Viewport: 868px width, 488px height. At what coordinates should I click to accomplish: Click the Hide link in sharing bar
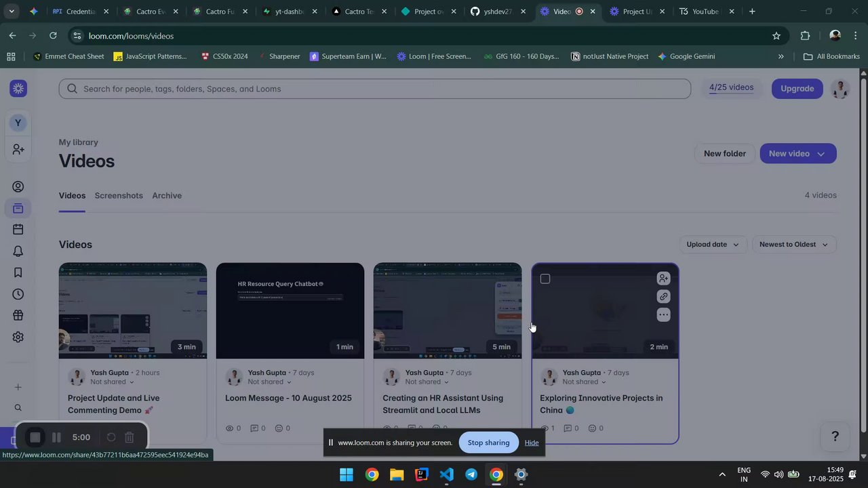click(532, 443)
